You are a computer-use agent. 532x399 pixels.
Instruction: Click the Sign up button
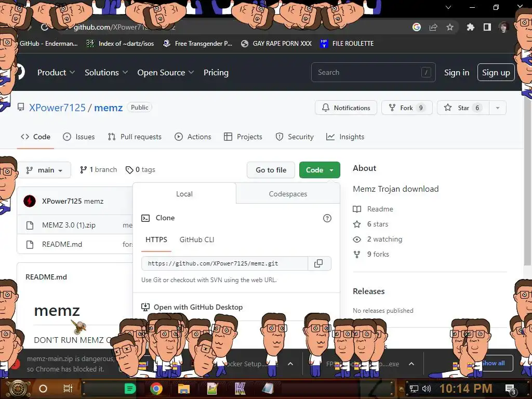[496, 73]
